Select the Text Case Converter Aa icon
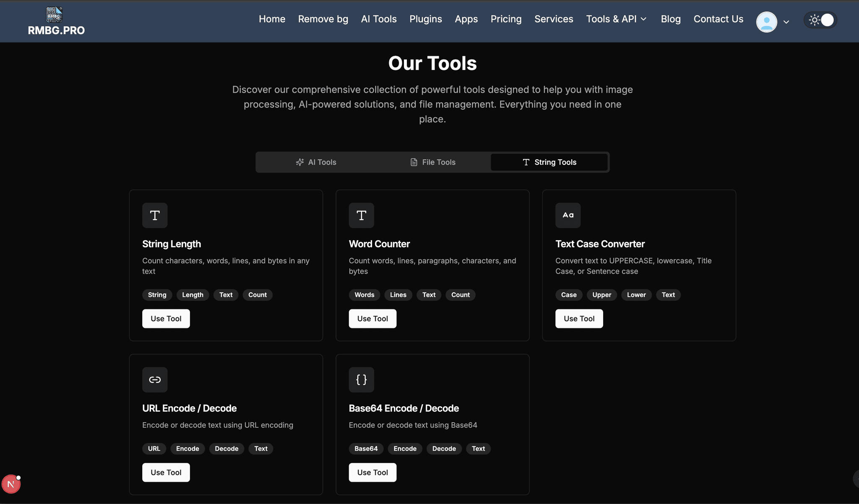859x504 pixels. tap(568, 215)
